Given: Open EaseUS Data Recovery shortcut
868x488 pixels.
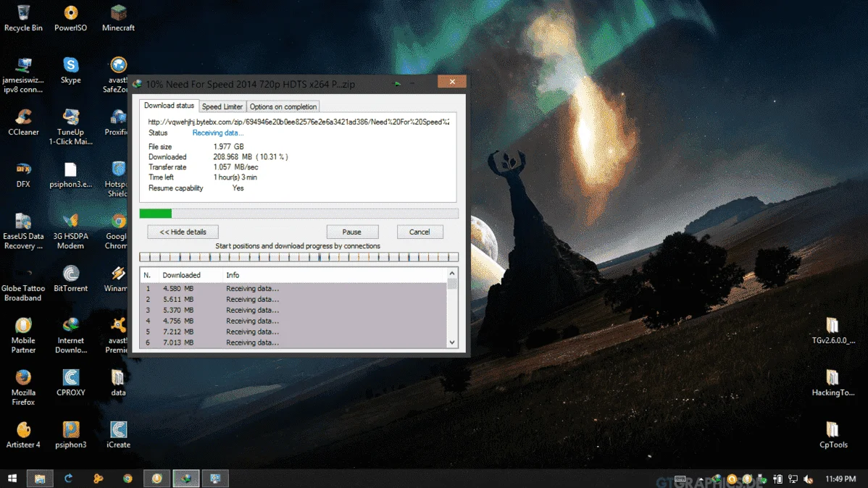Looking at the screenshot, I should 23,231.
